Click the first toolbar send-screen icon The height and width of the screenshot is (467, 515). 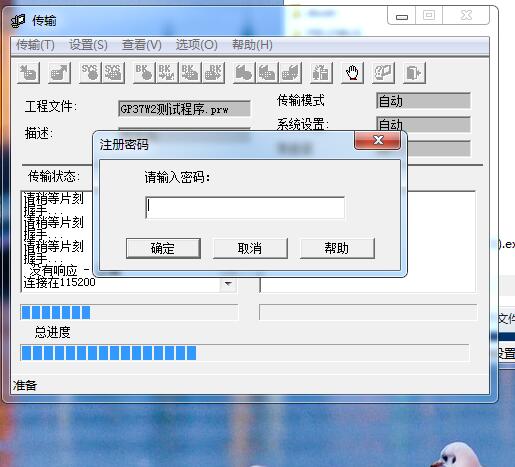pos(29,73)
